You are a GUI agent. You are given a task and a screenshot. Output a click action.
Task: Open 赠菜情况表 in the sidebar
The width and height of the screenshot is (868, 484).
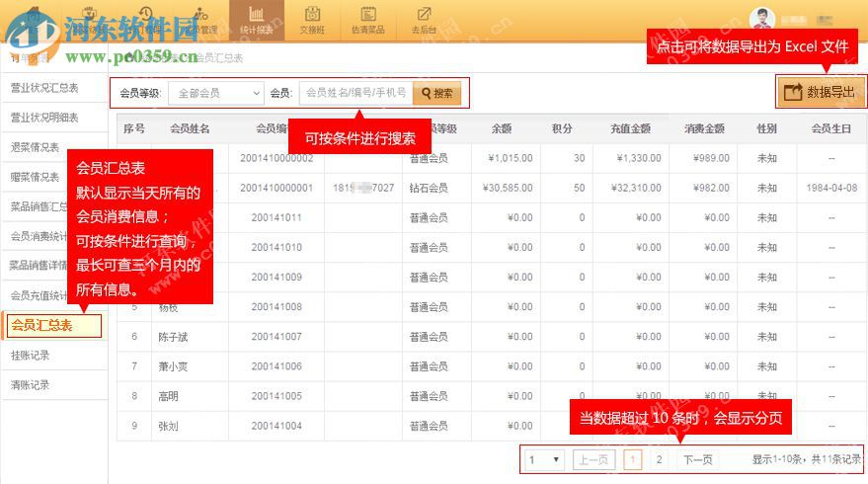pyautogui.click(x=35, y=177)
